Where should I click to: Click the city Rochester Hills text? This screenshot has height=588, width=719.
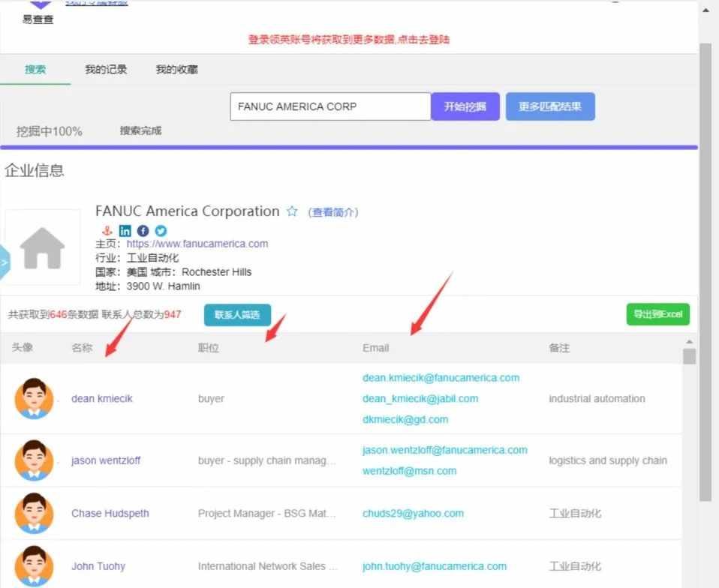(216, 271)
